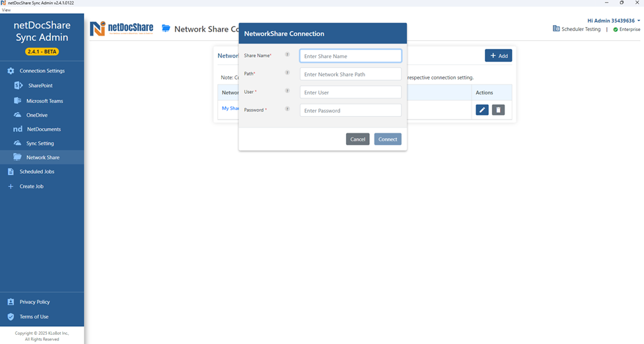Focus the Enter Password field
Viewport: 644px width, 344px height.
[x=351, y=110]
